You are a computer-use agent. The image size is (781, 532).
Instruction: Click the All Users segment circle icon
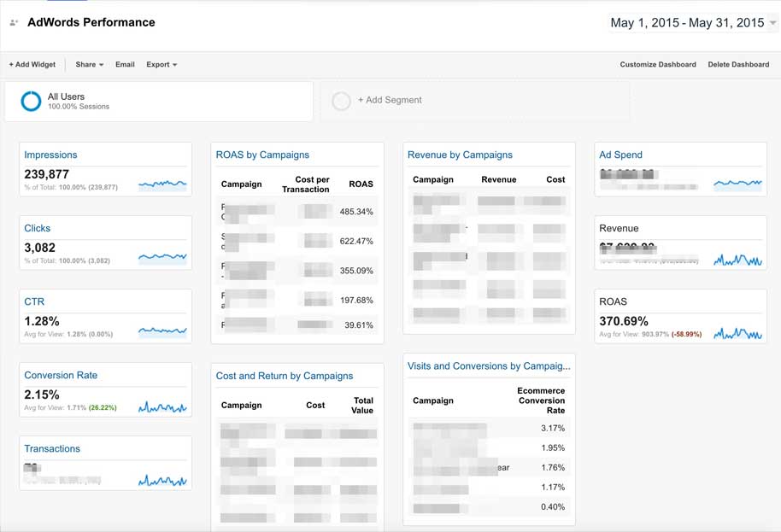pos(31,101)
